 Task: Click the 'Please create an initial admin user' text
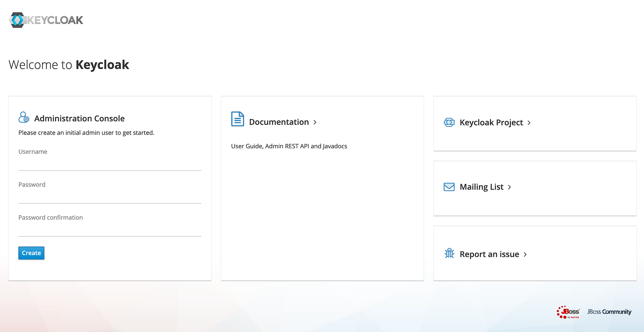point(86,133)
